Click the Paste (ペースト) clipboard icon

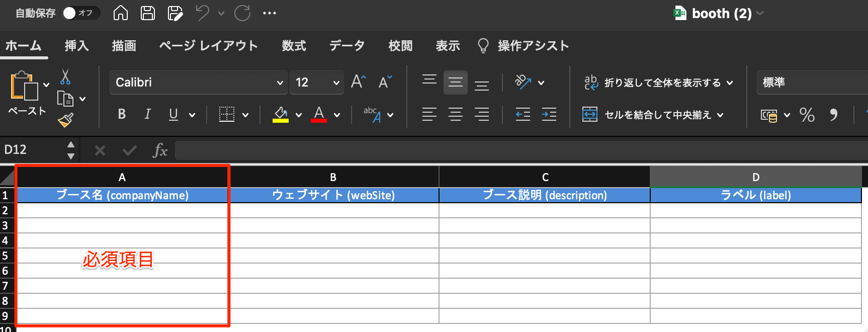click(x=24, y=86)
